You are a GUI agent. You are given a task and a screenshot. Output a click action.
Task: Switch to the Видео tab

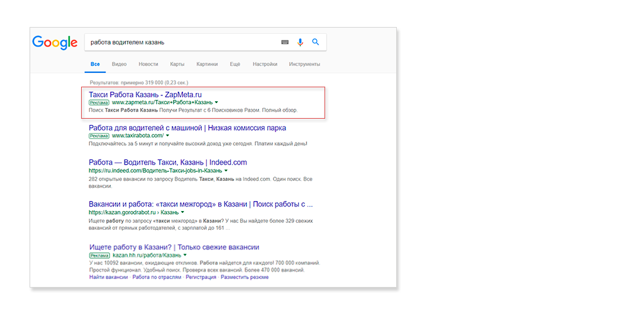tap(119, 64)
